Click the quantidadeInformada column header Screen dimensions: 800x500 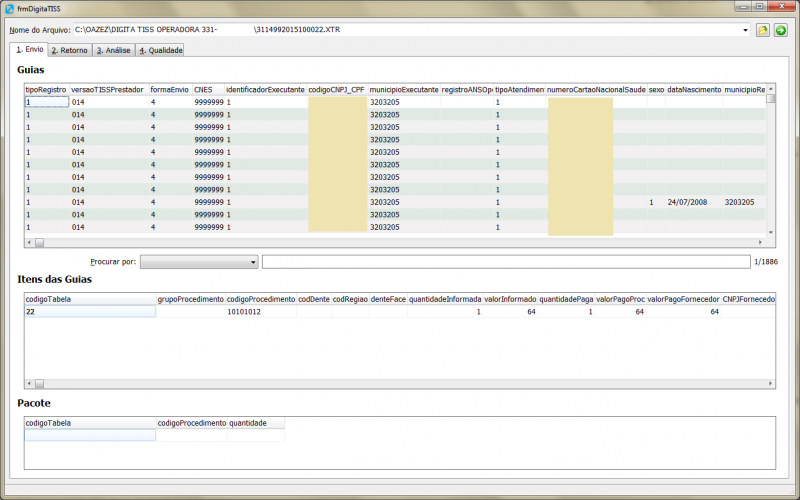[445, 299]
